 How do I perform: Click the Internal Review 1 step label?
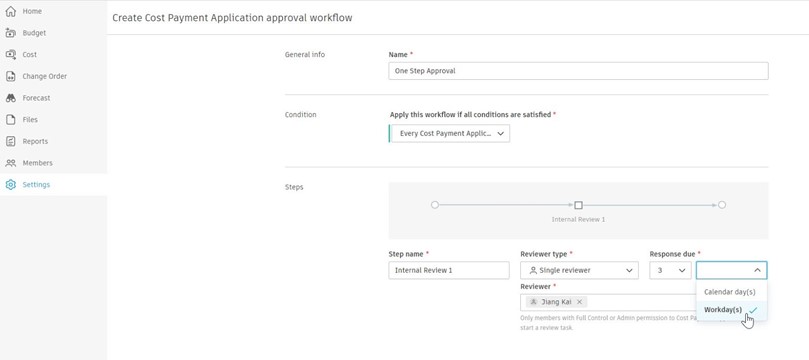[x=578, y=219]
